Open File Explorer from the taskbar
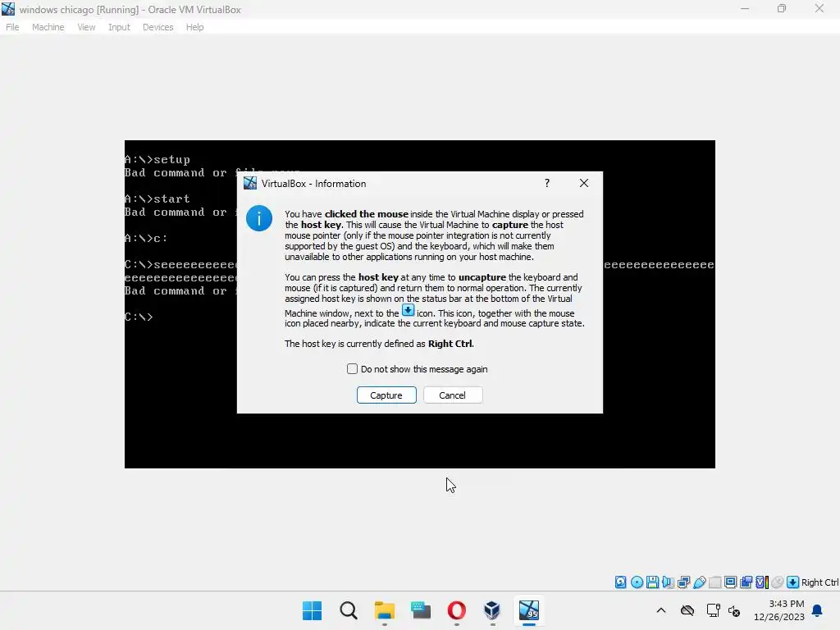The width and height of the screenshot is (840, 630). point(385,610)
